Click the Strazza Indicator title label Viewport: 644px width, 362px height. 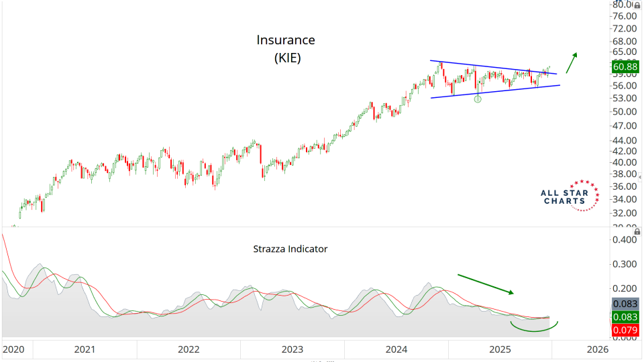point(290,249)
